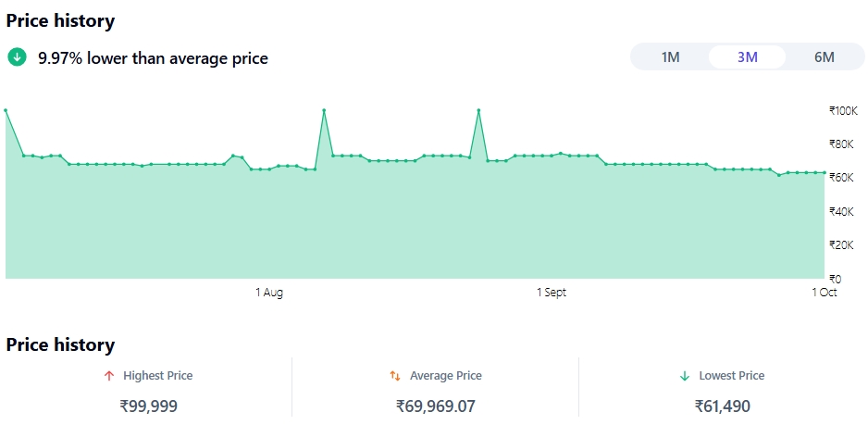Click the last data point at chart's right end
The height and width of the screenshot is (425, 868).
point(824,172)
